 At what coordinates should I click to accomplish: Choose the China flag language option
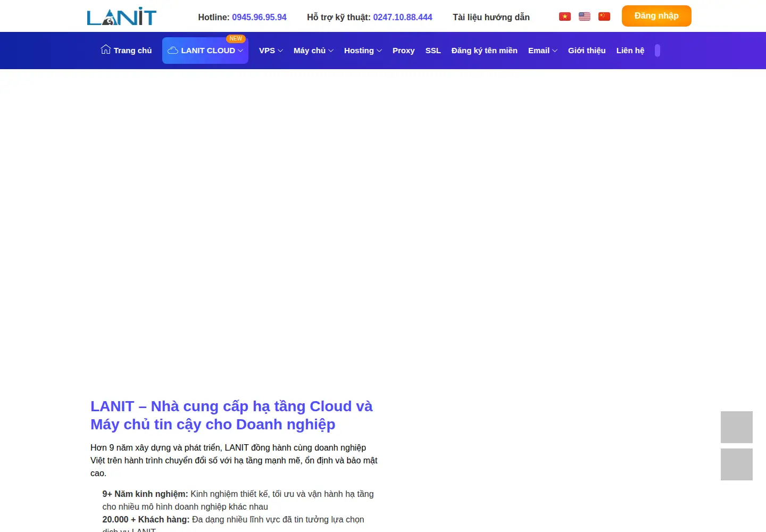pyautogui.click(x=604, y=16)
